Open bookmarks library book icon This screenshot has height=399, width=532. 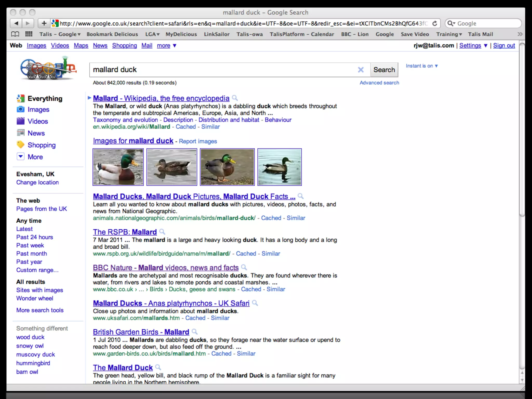15,34
